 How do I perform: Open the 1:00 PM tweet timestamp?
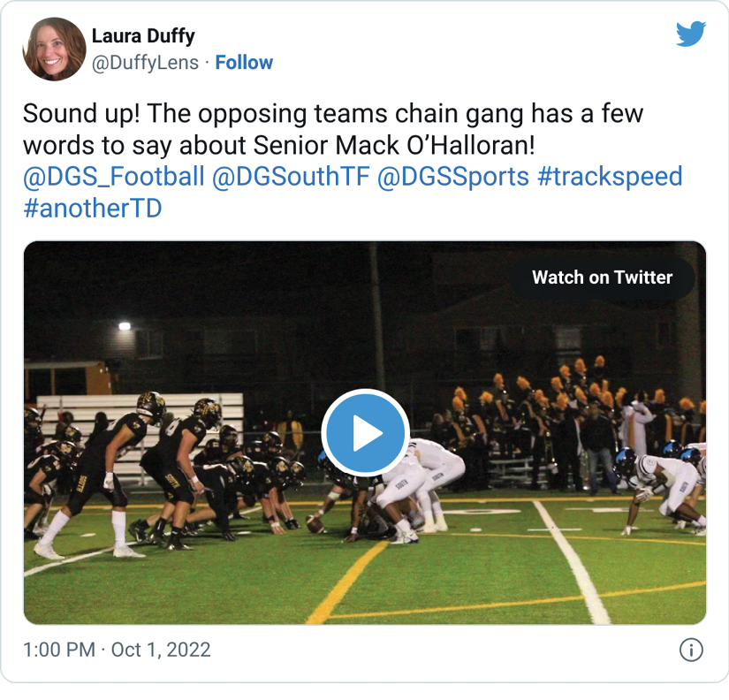(58, 651)
